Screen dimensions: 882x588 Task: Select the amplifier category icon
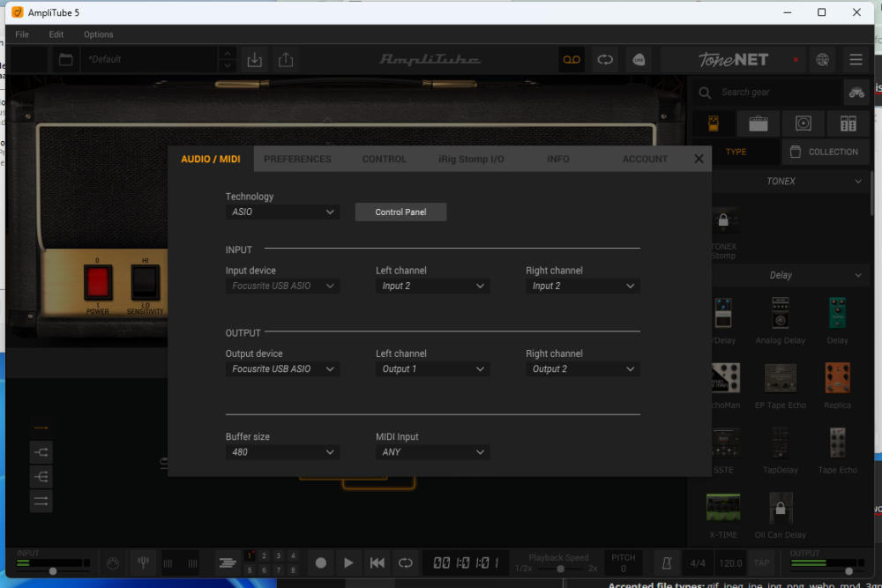(x=759, y=123)
